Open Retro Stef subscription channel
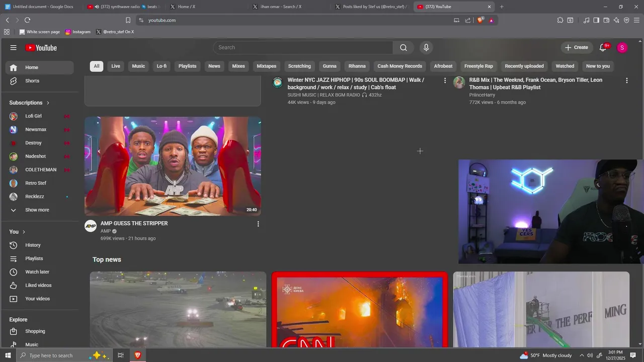The width and height of the screenshot is (644, 362). (x=39, y=183)
